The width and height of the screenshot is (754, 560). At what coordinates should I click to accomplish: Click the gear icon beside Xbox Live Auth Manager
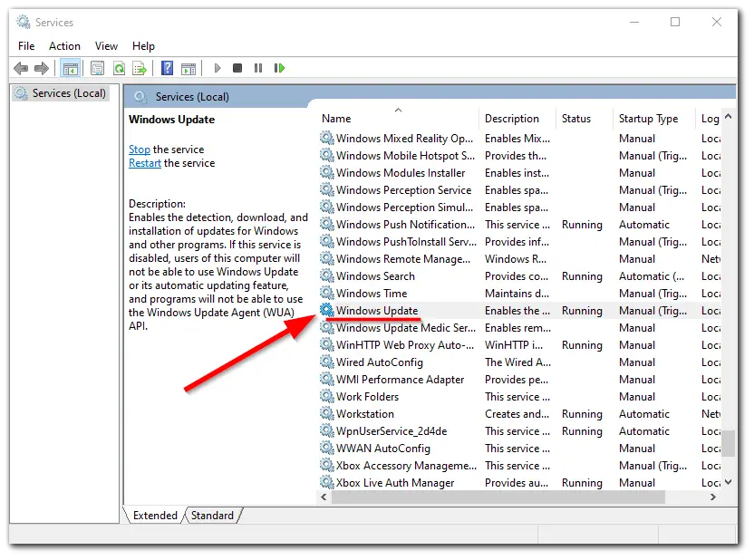327,482
